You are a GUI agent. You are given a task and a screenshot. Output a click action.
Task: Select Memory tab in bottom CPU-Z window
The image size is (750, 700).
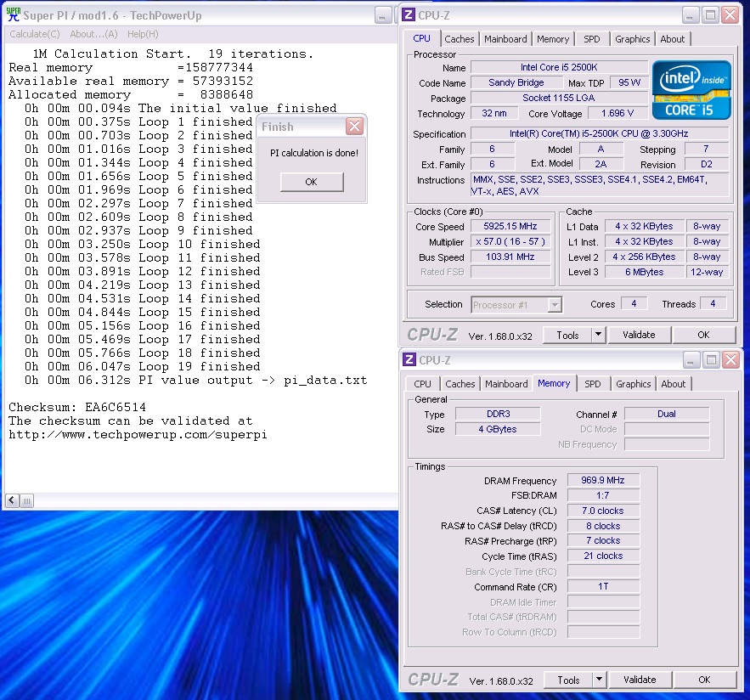coord(554,383)
